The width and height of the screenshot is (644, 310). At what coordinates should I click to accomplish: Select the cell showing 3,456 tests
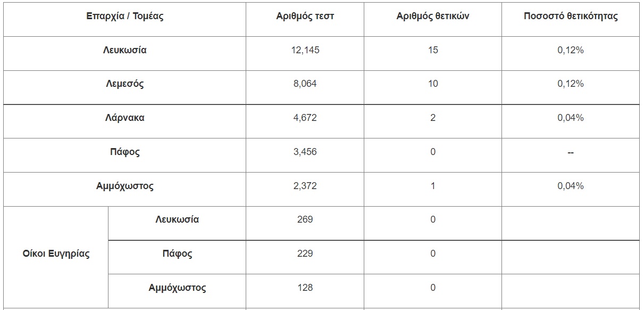point(305,152)
